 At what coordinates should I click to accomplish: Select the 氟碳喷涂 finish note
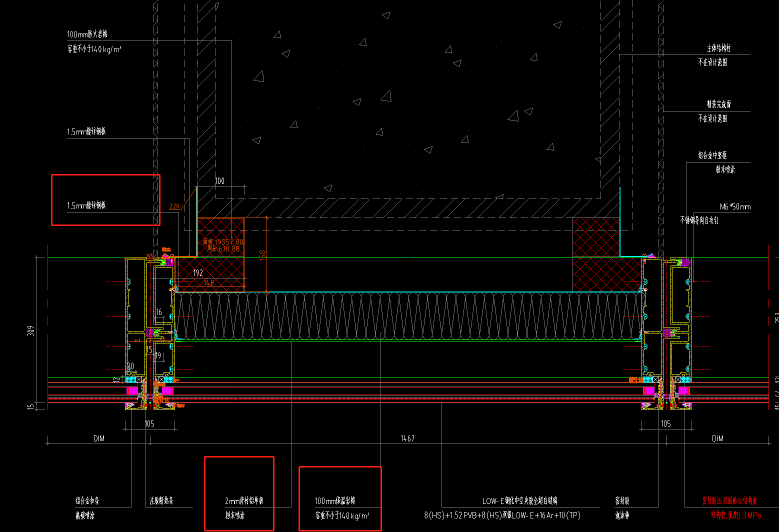[x=85, y=515]
